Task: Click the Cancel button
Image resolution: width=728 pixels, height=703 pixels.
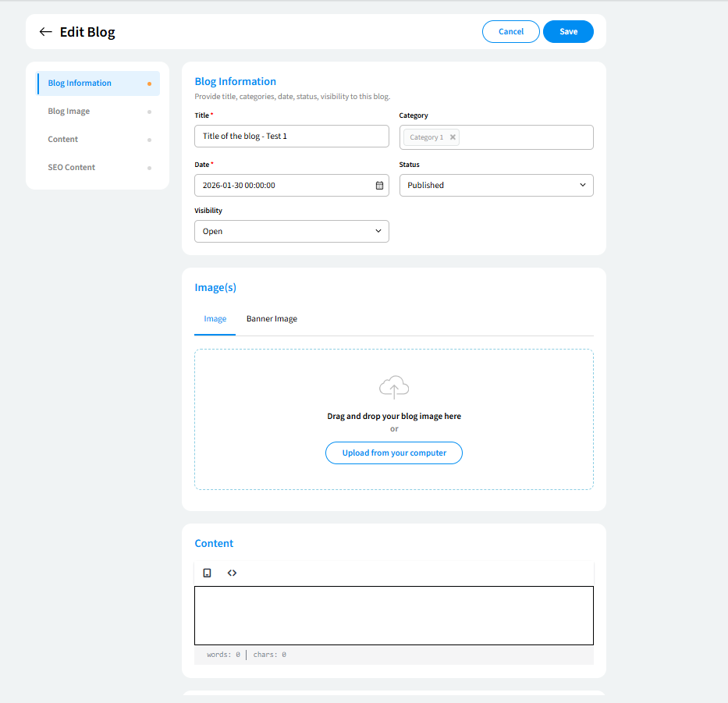Action: click(x=511, y=32)
